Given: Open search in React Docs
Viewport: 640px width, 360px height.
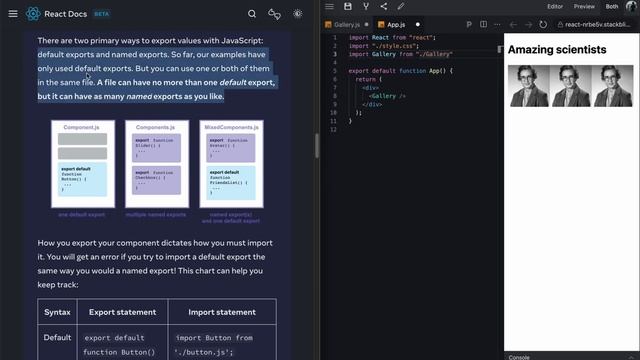Looking at the screenshot, I should (x=252, y=14).
